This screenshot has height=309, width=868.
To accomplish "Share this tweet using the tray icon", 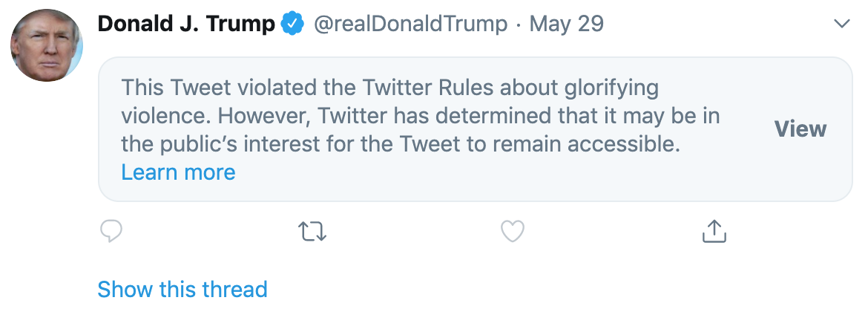I will tap(714, 231).
